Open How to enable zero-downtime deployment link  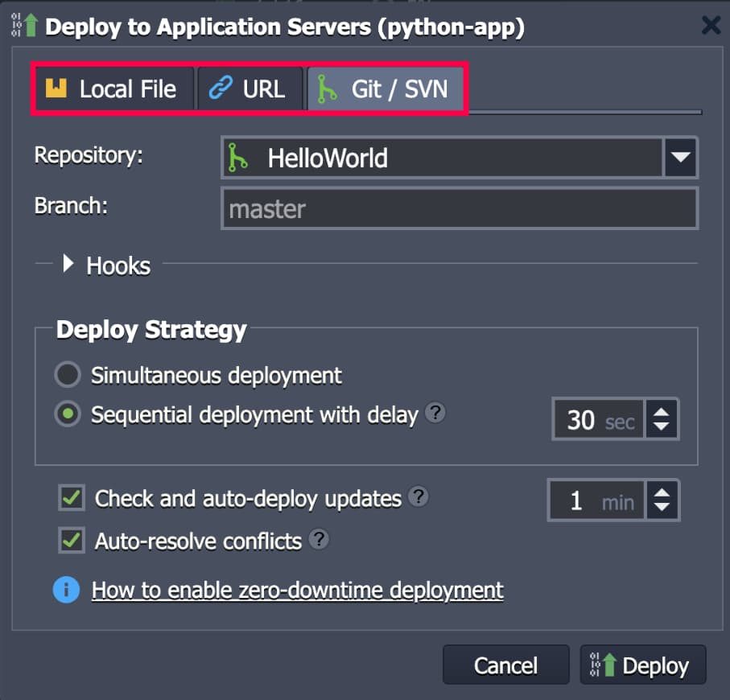[x=297, y=590]
